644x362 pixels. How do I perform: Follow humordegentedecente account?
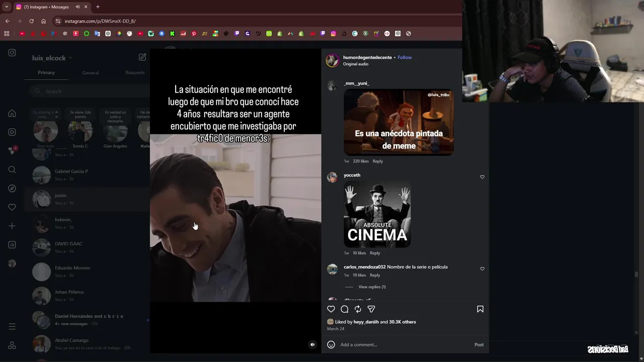click(x=405, y=57)
